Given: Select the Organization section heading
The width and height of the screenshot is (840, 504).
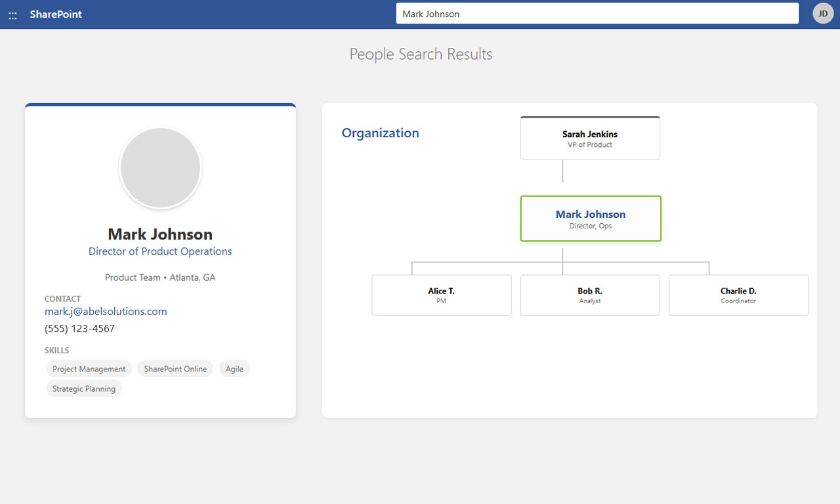Looking at the screenshot, I should [380, 133].
